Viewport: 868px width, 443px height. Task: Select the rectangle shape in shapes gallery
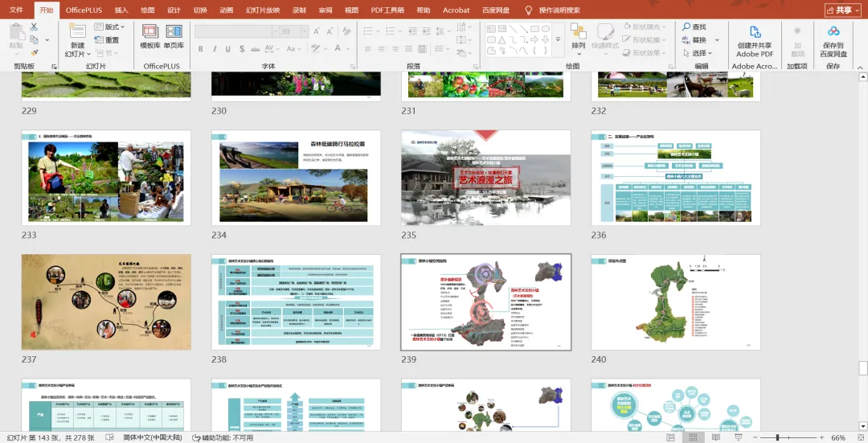point(534,29)
